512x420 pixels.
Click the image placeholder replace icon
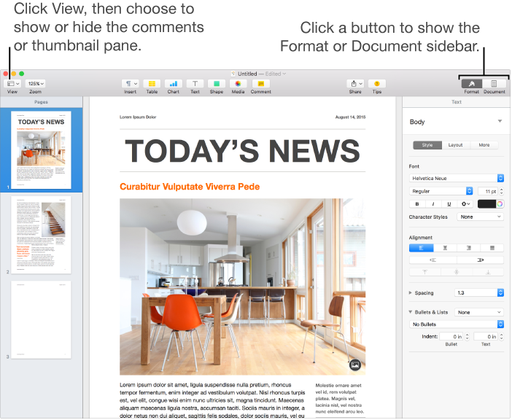click(x=355, y=365)
